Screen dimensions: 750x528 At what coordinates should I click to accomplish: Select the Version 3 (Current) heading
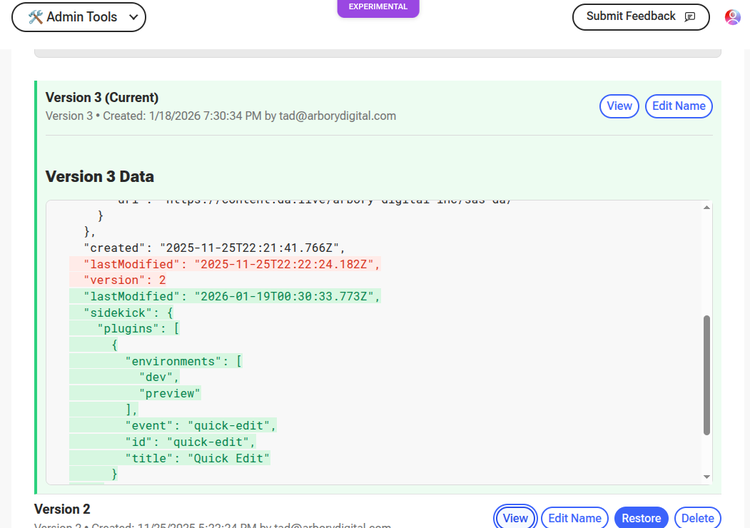pyautogui.click(x=102, y=98)
